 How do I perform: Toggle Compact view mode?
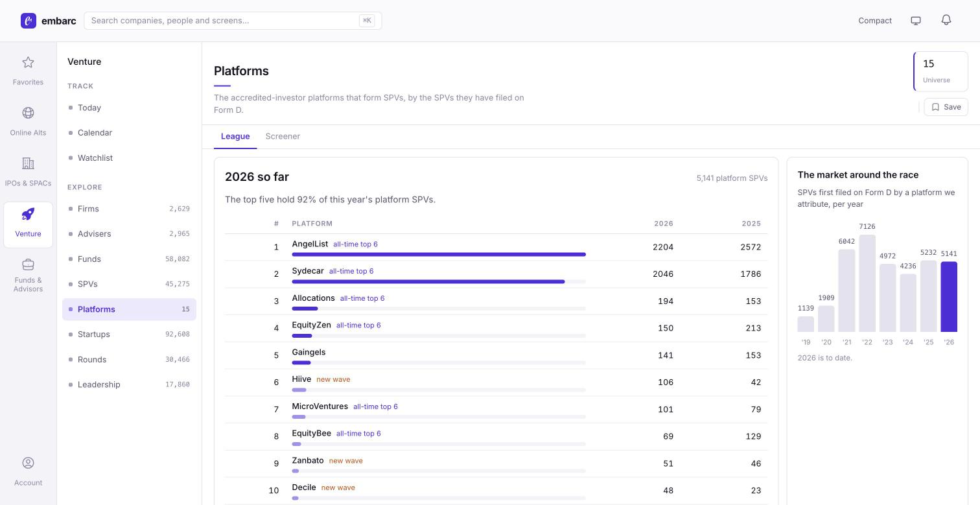pos(875,21)
